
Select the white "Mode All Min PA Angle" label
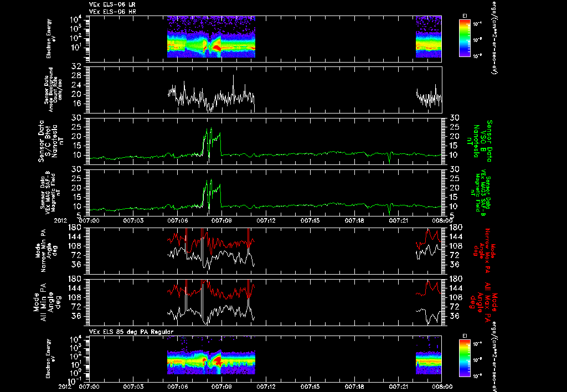point(47,302)
